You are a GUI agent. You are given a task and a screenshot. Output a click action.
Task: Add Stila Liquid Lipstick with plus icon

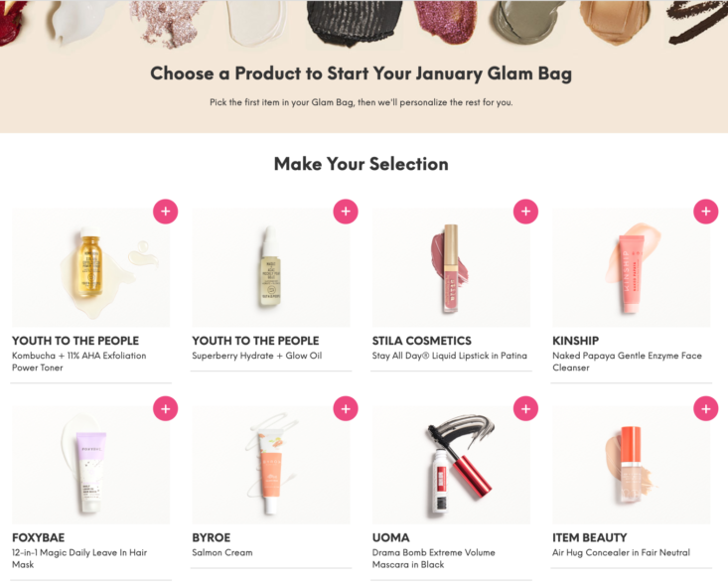[525, 212]
